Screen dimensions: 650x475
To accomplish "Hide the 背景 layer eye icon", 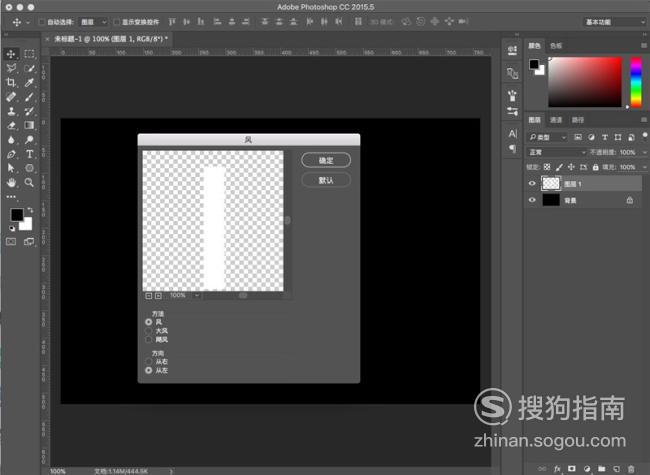I will [532, 200].
